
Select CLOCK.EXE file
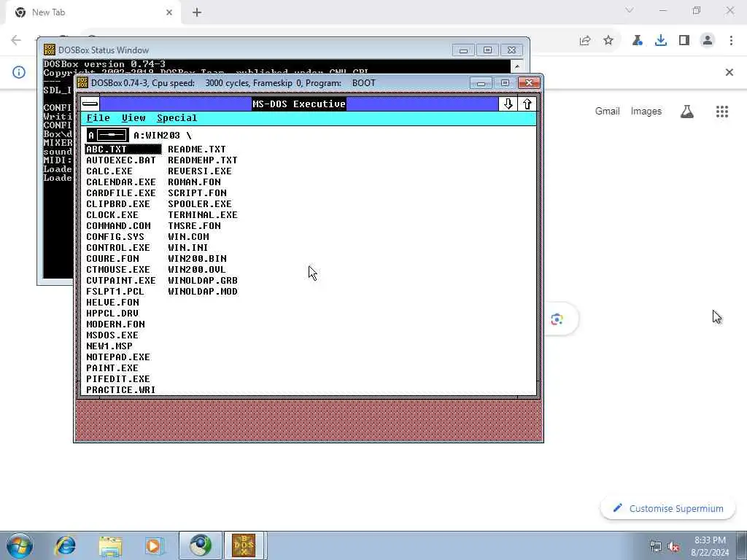click(112, 215)
